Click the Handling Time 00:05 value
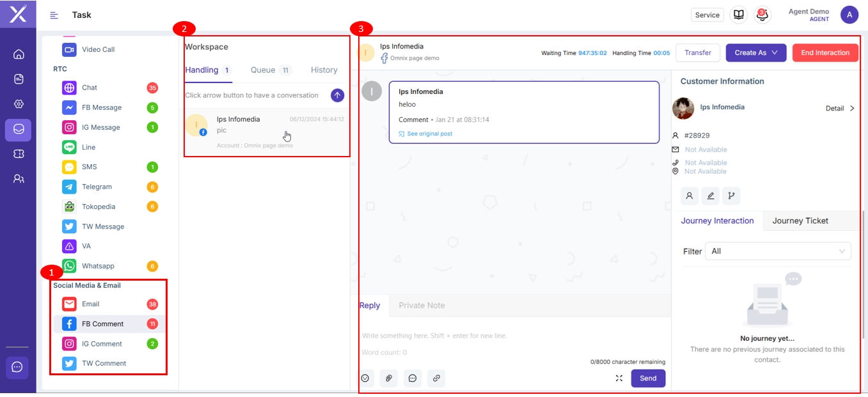The width and height of the screenshot is (868, 397). point(661,53)
